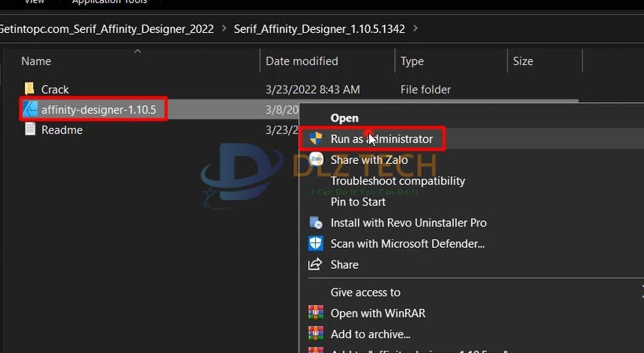This screenshot has width=644, height=353.
Task: Select Install with Revo Uninstaller Pro
Action: 408,223
